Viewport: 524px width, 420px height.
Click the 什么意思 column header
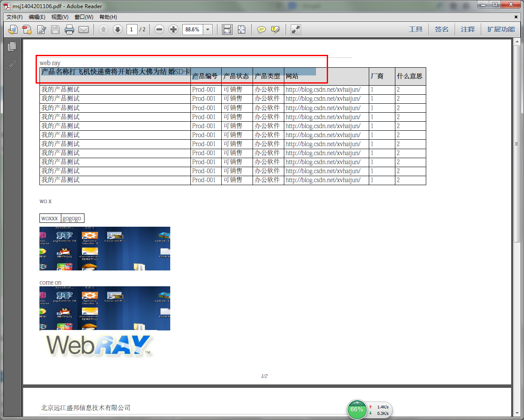[410, 76]
